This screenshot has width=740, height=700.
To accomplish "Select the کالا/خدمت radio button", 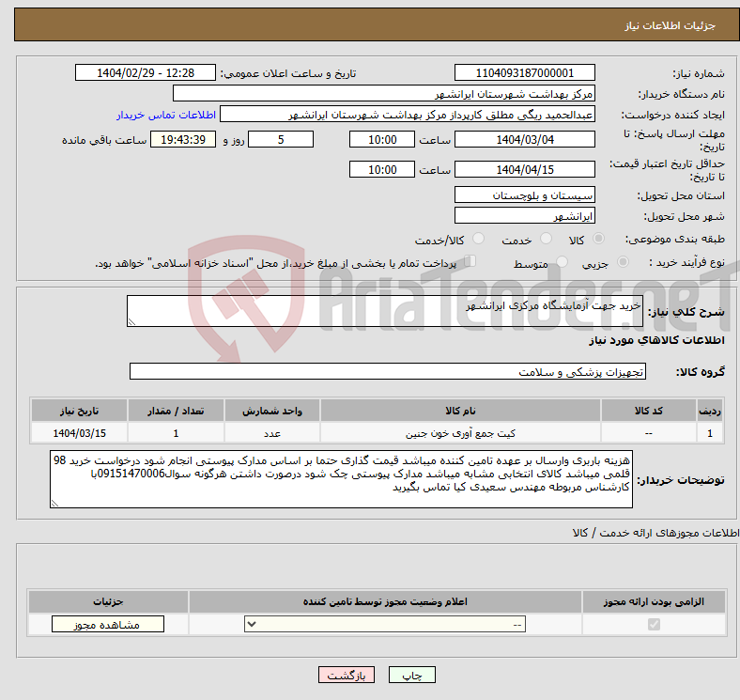I will [479, 239].
